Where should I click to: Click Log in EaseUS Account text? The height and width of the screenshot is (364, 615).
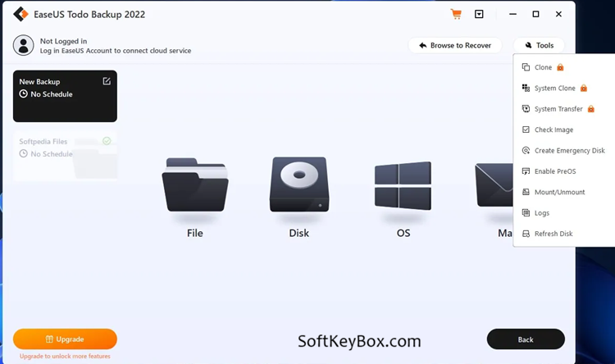116,51
